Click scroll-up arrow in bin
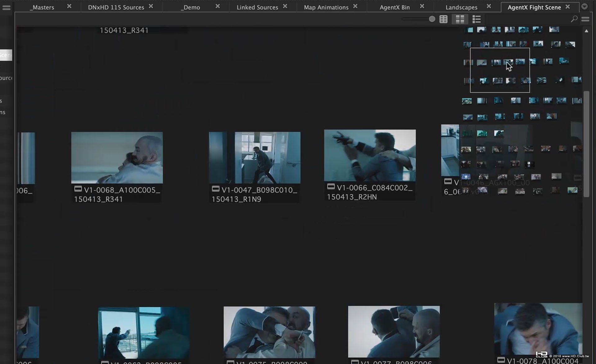The width and height of the screenshot is (596, 364). [x=586, y=31]
